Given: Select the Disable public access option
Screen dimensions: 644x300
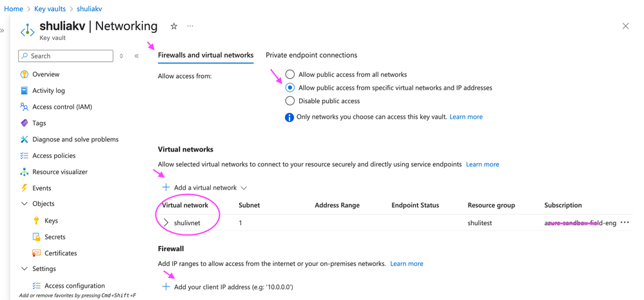Looking at the screenshot, I should [x=290, y=101].
